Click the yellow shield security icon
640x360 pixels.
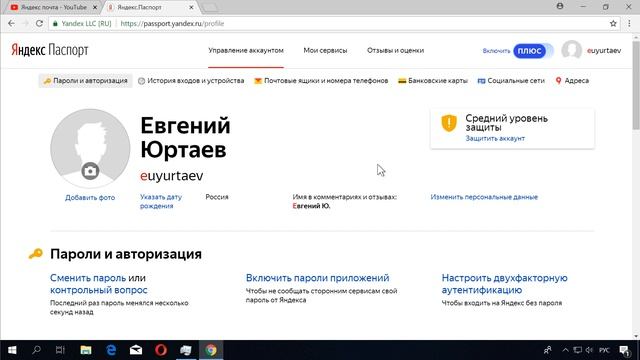point(449,123)
